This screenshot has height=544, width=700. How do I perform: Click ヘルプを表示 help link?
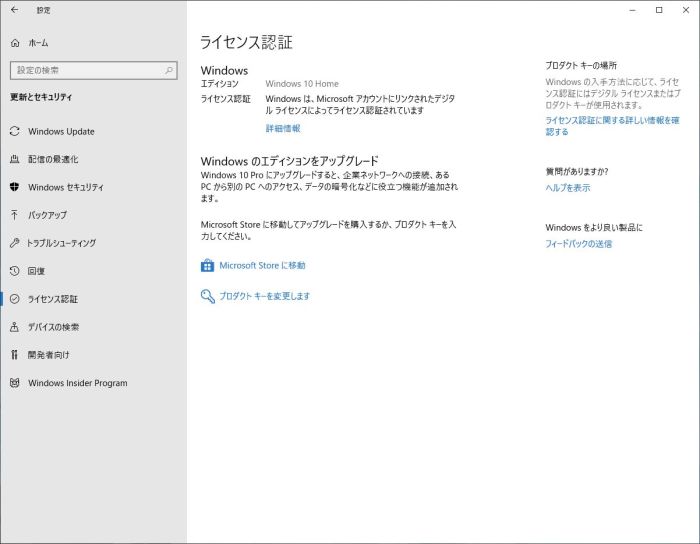(567, 187)
